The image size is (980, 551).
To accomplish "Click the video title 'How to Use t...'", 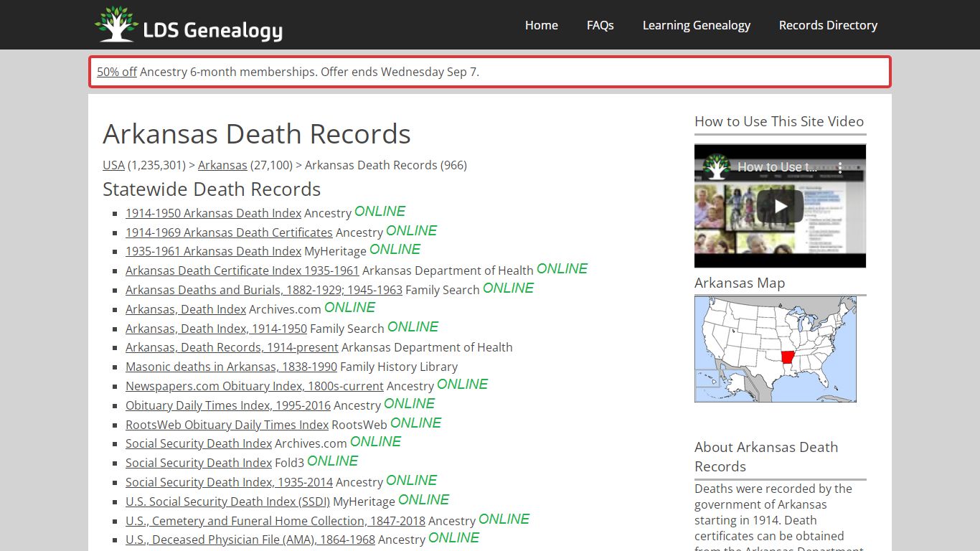I will tap(778, 167).
